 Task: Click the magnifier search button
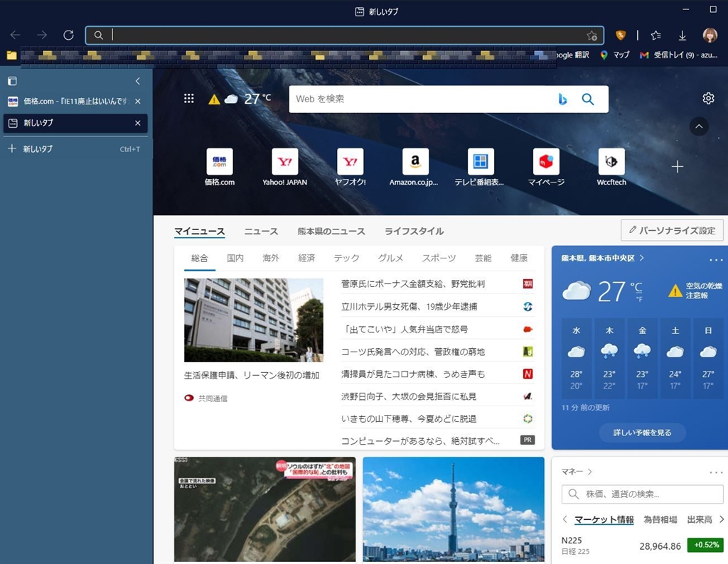[x=588, y=99]
